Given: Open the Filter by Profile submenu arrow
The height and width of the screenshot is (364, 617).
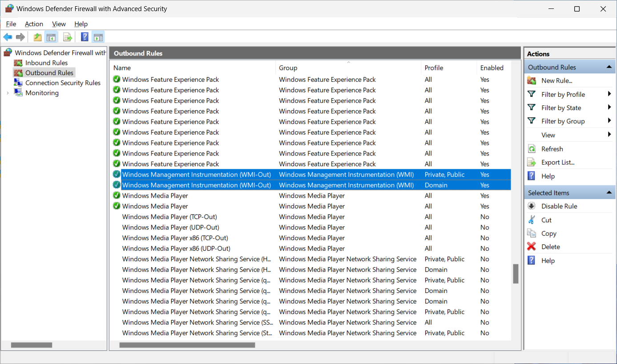Looking at the screenshot, I should (609, 94).
